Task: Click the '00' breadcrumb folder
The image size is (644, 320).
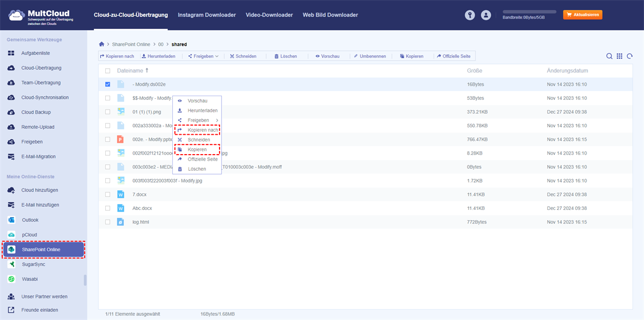Action: [x=161, y=44]
